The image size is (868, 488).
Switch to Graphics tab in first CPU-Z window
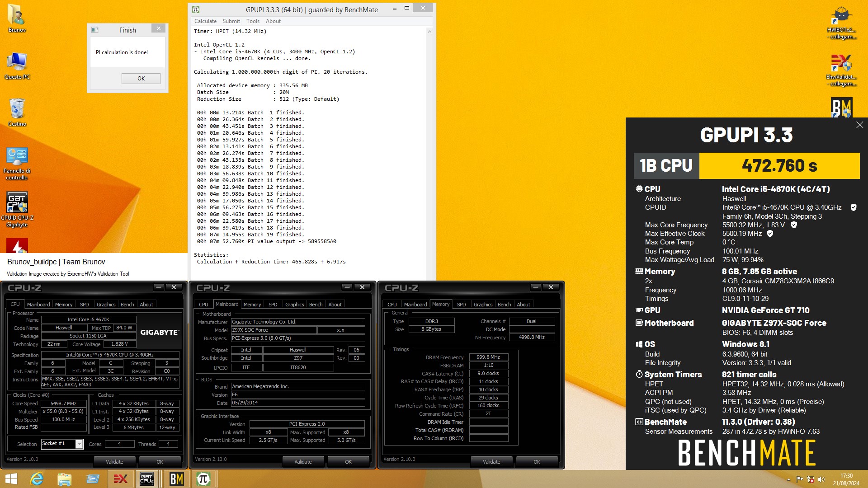click(106, 305)
